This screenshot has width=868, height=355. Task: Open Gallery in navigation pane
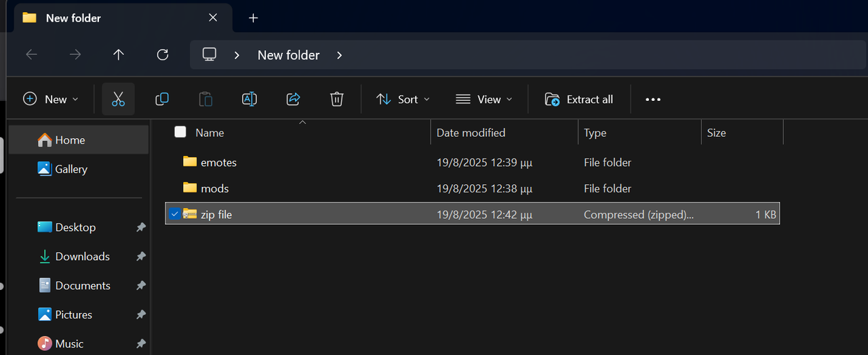coord(78,169)
